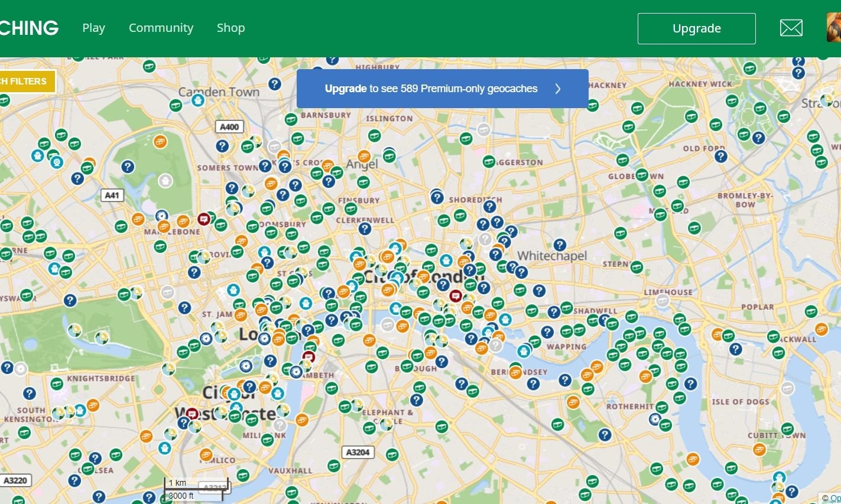Select the mystery cache below Old Ford label

click(720, 157)
